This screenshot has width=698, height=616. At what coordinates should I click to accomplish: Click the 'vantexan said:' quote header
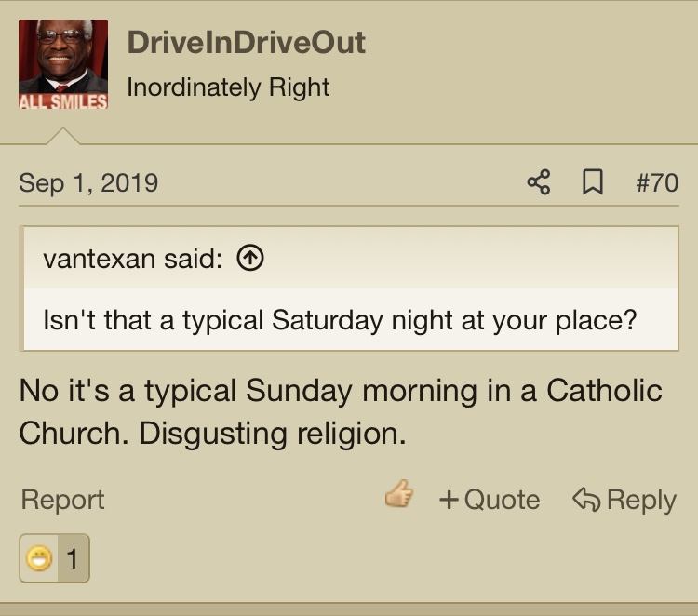coord(133,259)
